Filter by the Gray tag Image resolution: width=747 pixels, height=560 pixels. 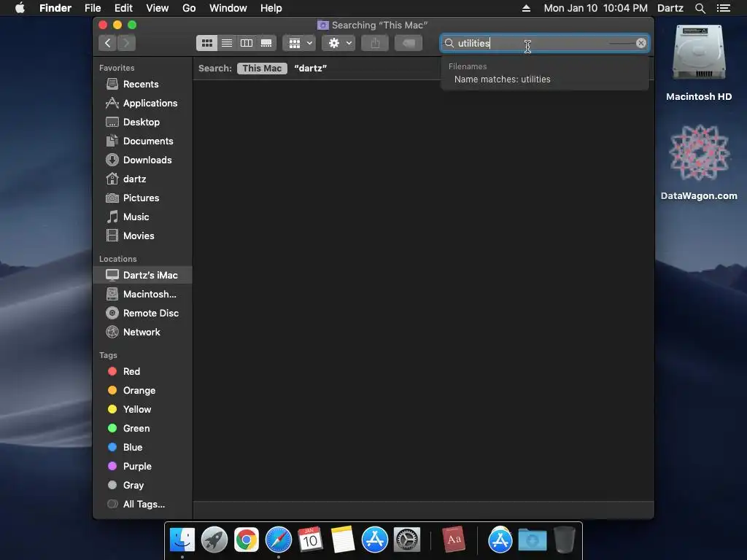(142, 486)
